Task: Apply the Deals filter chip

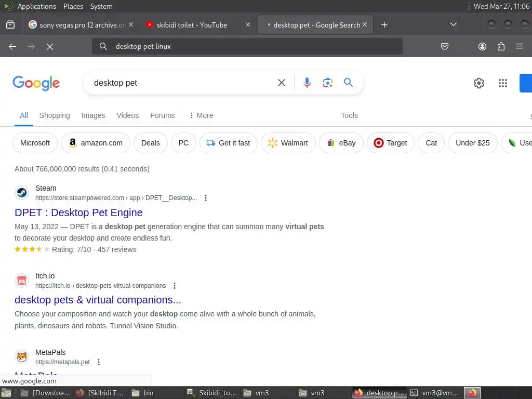Action: tap(150, 143)
